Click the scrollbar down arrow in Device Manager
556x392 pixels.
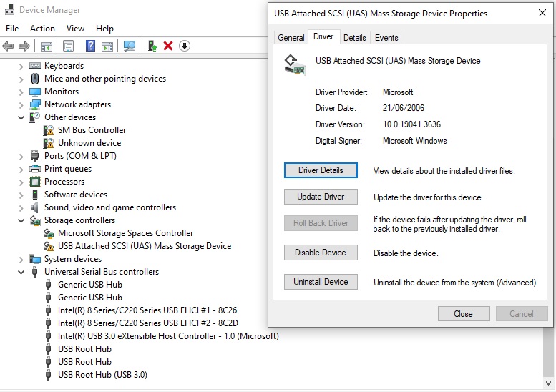(x=548, y=383)
